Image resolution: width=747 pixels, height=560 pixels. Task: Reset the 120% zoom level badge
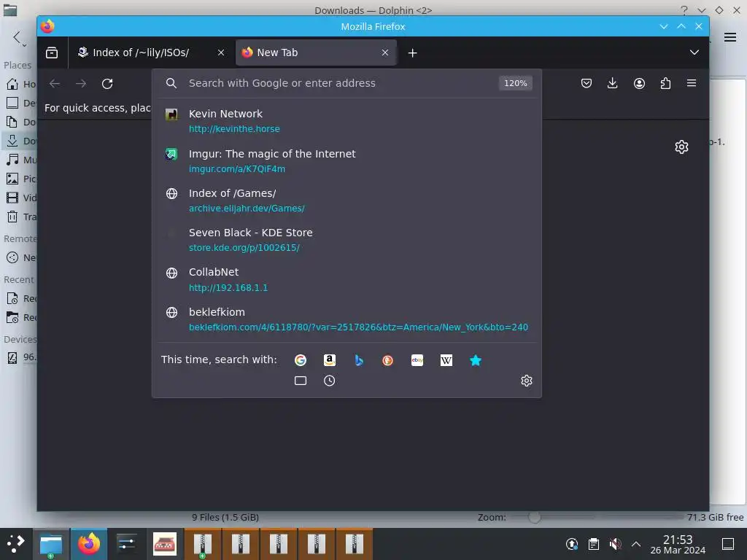click(516, 83)
